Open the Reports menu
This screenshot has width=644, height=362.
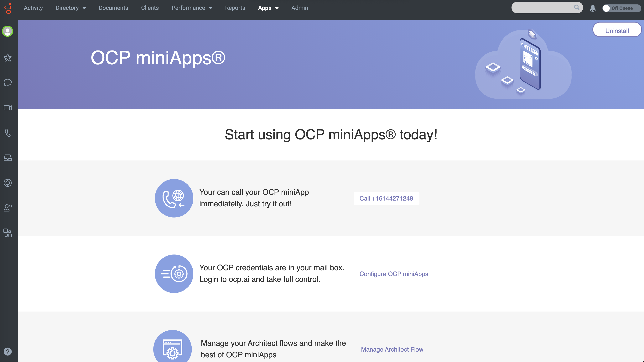[x=235, y=8]
